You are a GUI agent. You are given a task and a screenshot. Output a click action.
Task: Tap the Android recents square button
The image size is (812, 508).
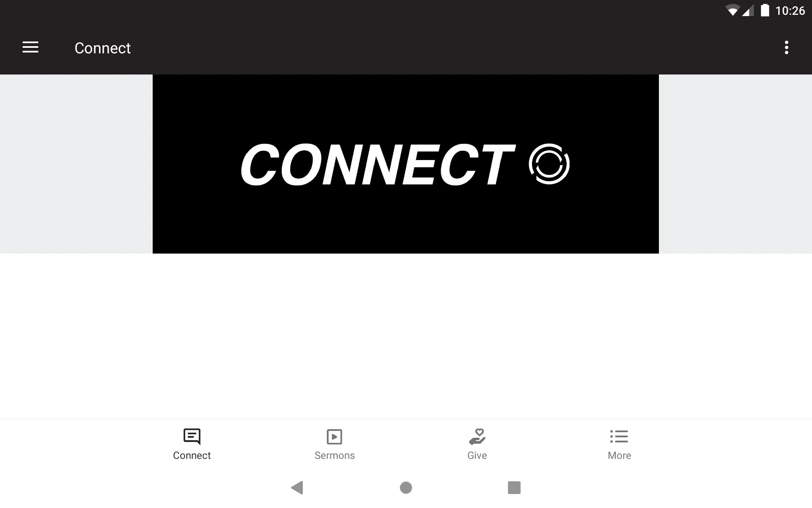(514, 488)
